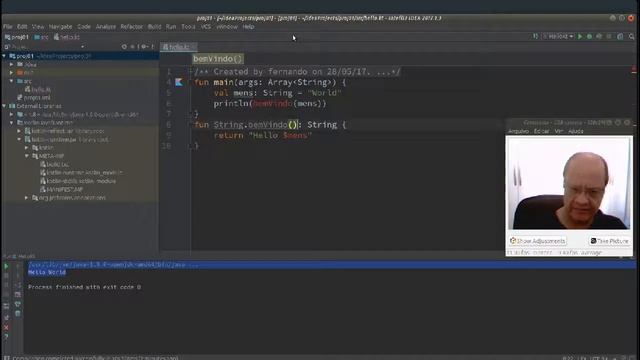Select proj01.iml file in project tree
640x360 pixels.
click(34, 98)
